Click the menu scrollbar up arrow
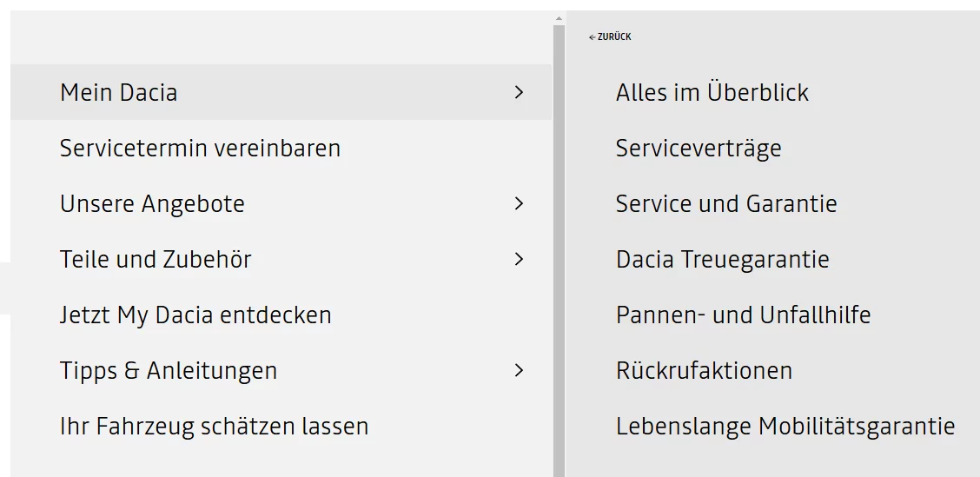Image resolution: width=980 pixels, height=477 pixels. 559,19
